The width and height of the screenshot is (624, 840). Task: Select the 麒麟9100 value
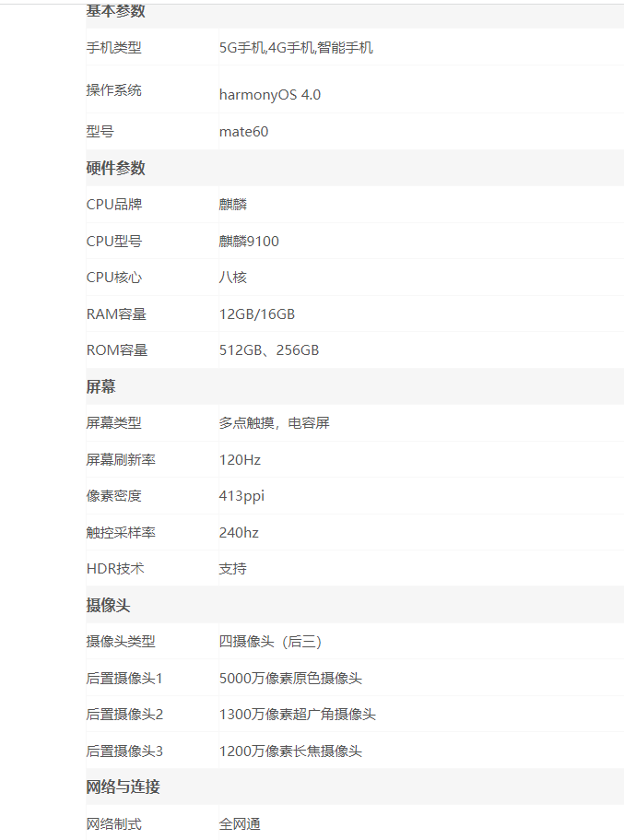249,241
